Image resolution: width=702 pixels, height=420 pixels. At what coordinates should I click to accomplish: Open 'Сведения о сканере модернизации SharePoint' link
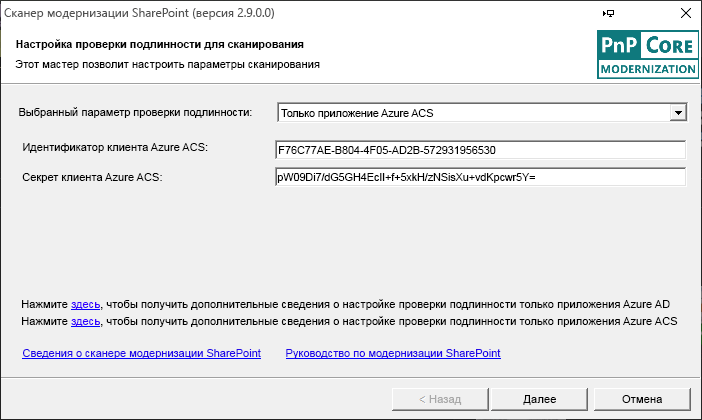point(141,353)
